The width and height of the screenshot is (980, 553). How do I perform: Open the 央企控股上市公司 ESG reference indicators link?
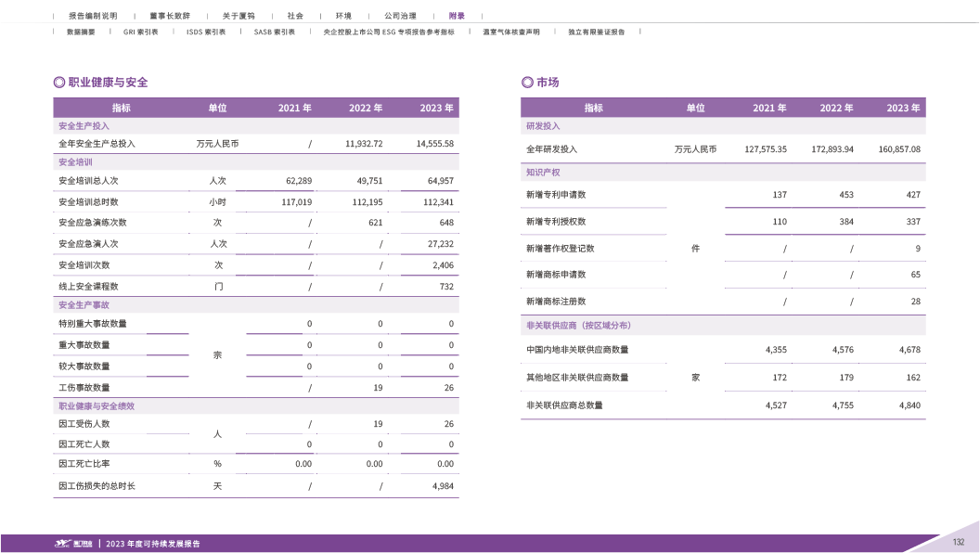click(x=388, y=32)
